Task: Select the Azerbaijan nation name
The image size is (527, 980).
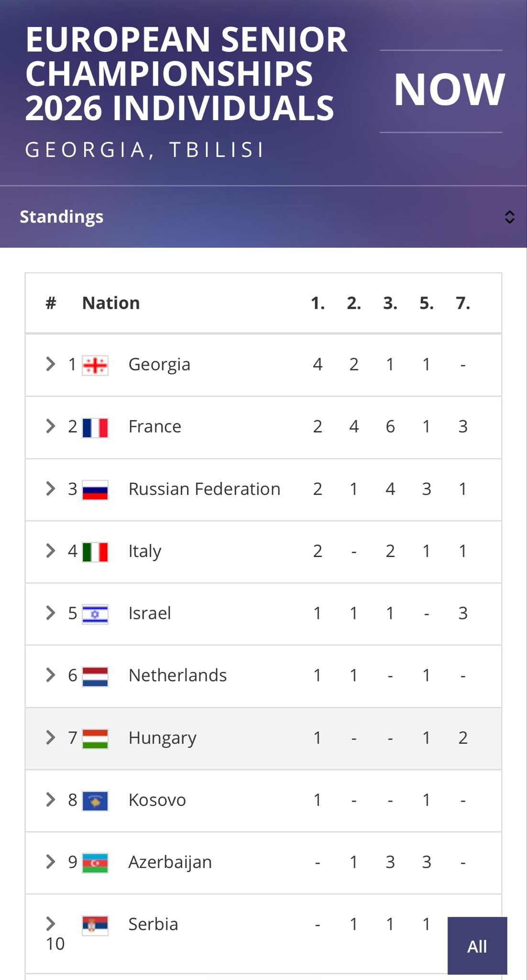Action: tap(170, 862)
